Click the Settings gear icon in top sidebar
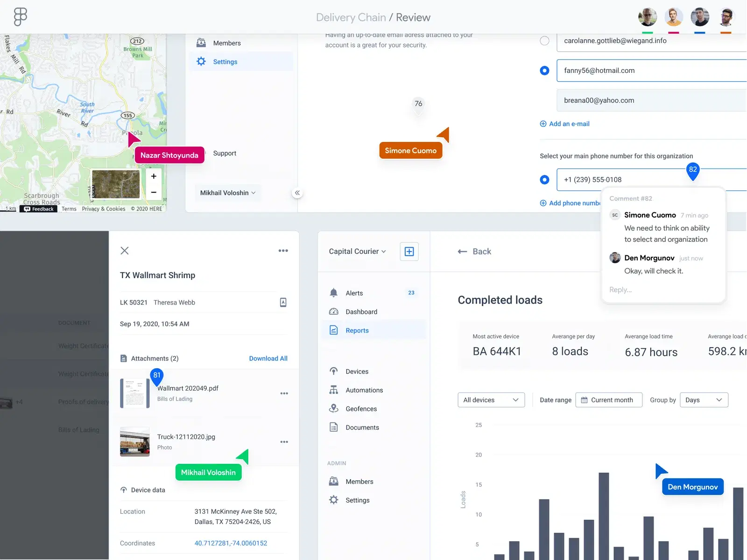747x560 pixels. (x=201, y=62)
